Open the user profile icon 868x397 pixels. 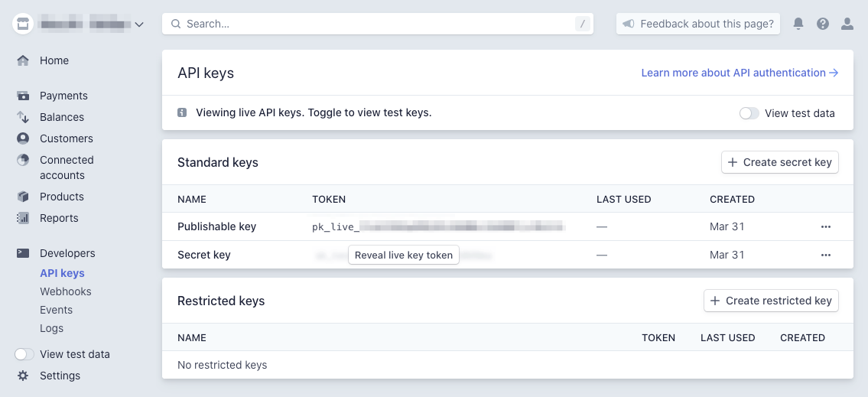(847, 24)
